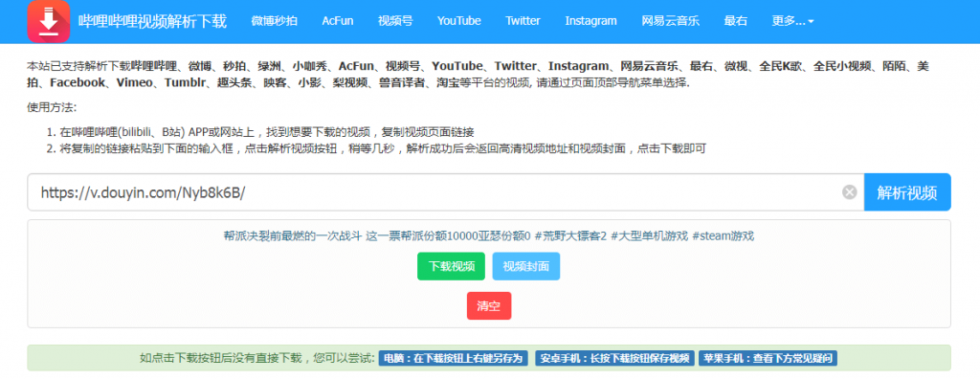Expand the 更多... dropdown menu
Screen dimensions: 980x380
(x=792, y=21)
